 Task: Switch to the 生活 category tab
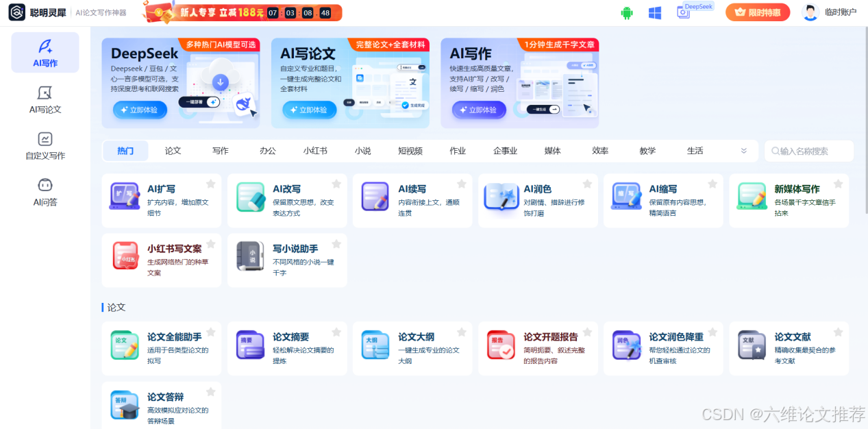[695, 151]
